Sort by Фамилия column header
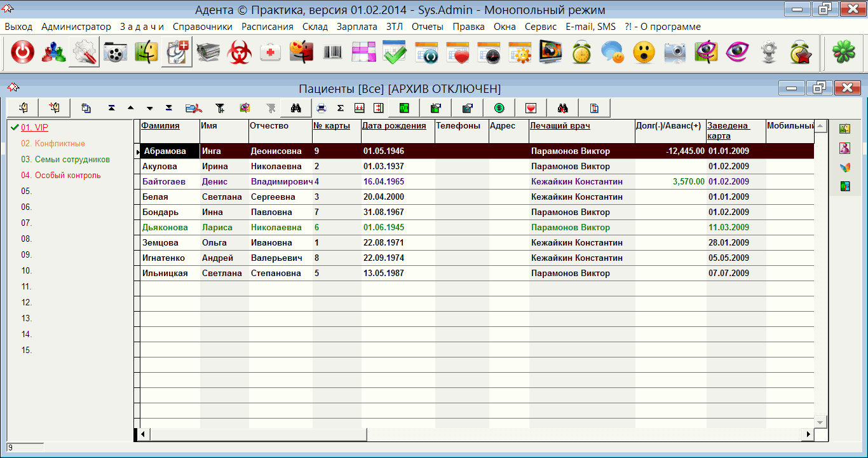 160,126
